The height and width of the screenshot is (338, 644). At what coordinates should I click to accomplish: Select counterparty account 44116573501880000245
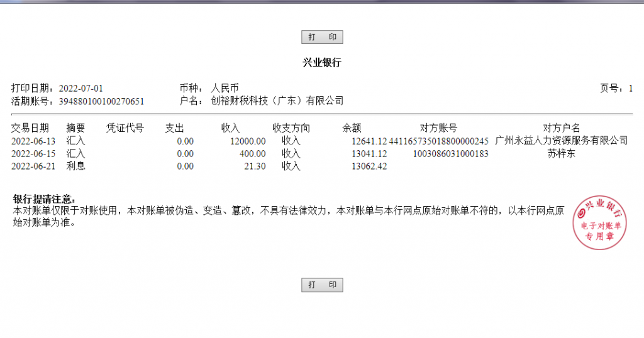click(x=438, y=141)
